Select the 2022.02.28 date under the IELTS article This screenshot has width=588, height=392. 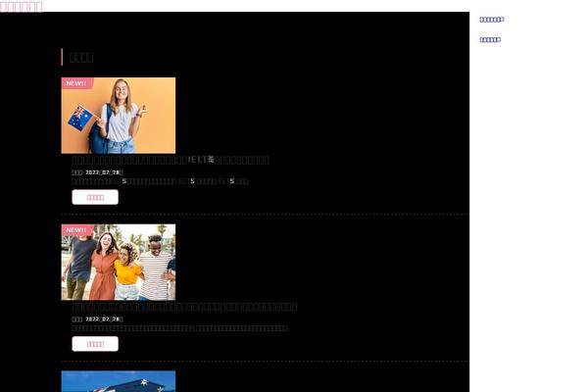(104, 172)
